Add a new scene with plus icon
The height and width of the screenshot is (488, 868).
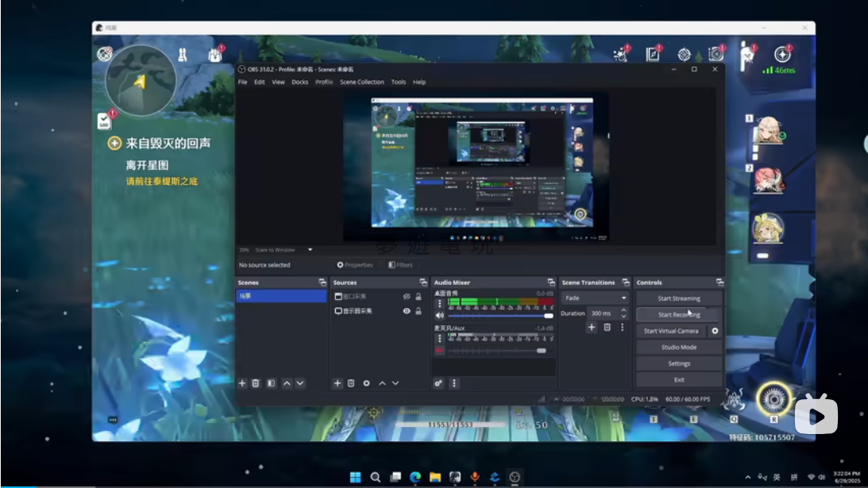click(242, 383)
